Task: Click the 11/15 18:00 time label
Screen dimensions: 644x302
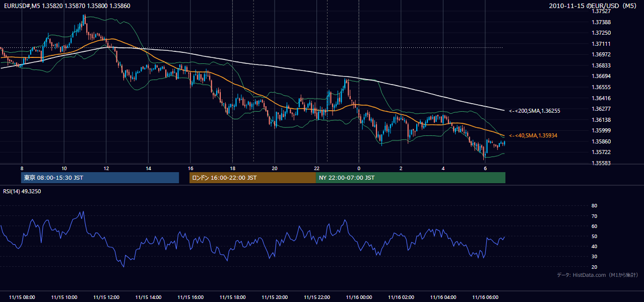Action: click(233, 297)
